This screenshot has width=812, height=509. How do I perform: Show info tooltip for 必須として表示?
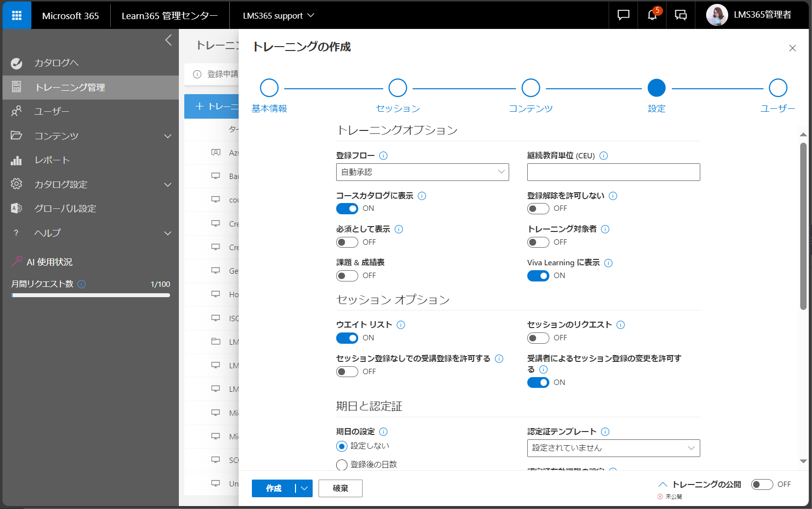click(399, 229)
